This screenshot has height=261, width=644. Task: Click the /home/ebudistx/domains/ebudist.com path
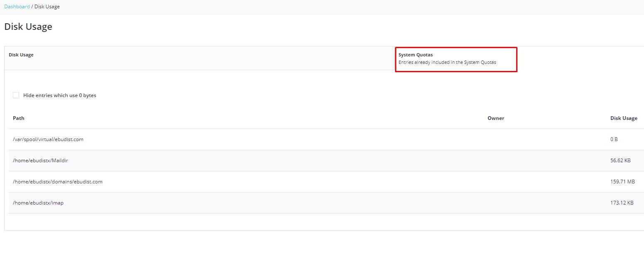pos(58,182)
